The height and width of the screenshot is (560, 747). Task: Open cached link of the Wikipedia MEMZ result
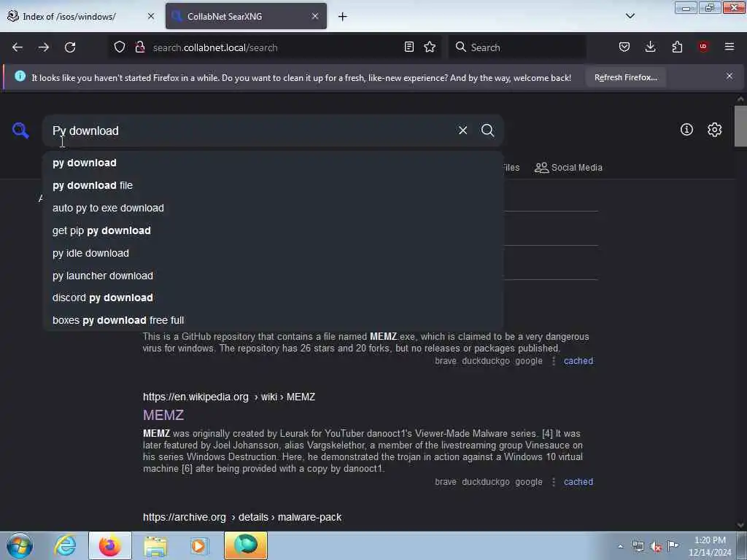[578, 482]
